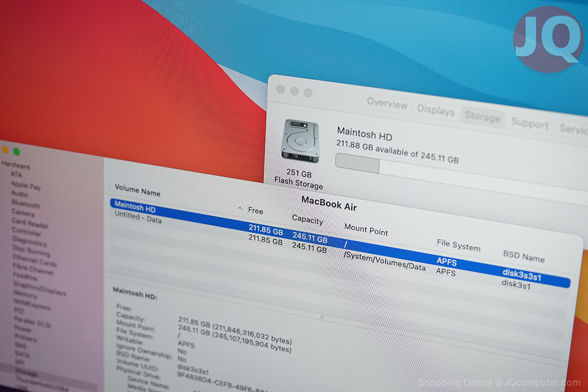Click the 211.88 GB available text
This screenshot has height=392, width=588.
(x=397, y=151)
